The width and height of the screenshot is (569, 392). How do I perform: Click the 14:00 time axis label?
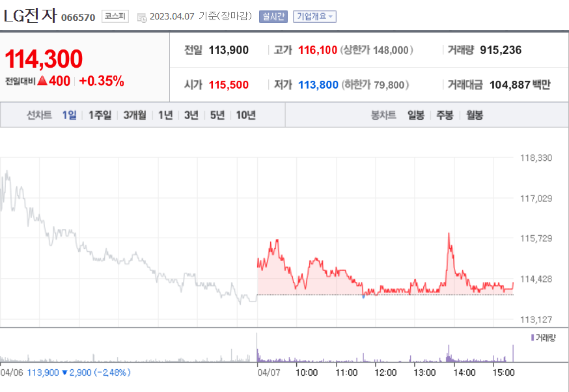pyautogui.click(x=464, y=372)
